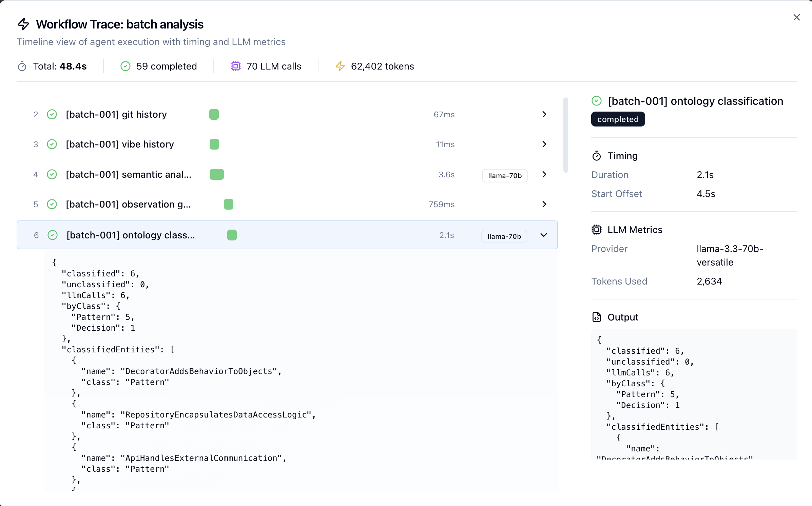812x506 pixels.
Task: Click the purple chip icon for LLM calls
Action: pos(236,66)
